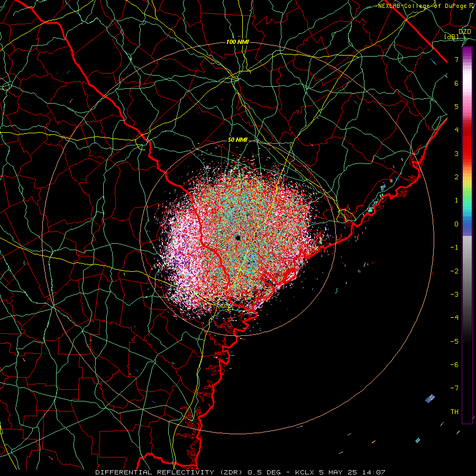Click the "-5" value on color scale
Screen dimensions: 476x476
coord(454,341)
